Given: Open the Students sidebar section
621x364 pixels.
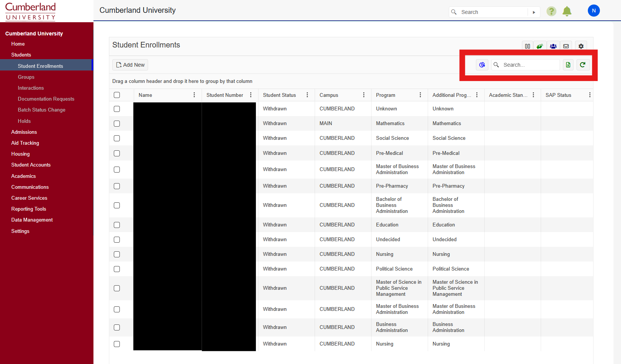Looking at the screenshot, I should [x=21, y=55].
